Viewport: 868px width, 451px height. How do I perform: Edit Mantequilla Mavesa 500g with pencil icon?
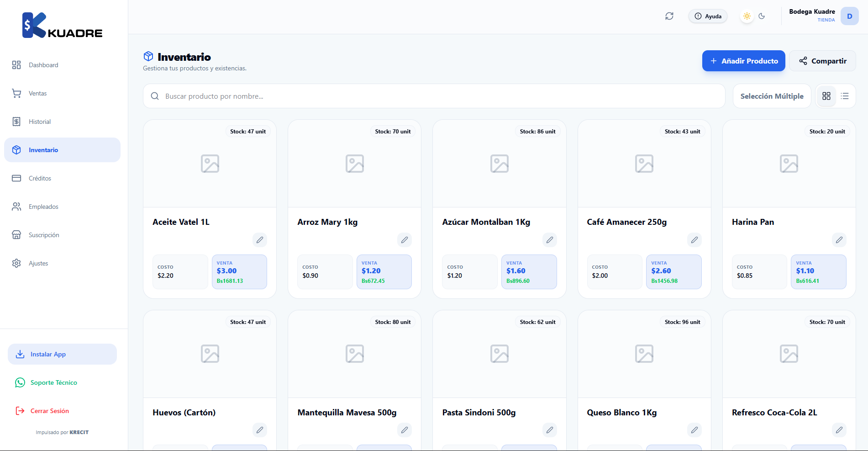click(x=405, y=430)
